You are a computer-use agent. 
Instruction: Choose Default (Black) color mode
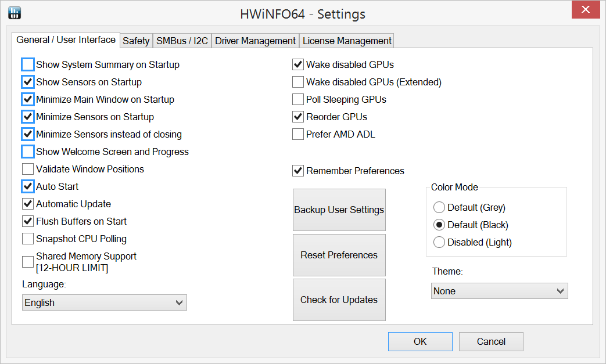439,225
